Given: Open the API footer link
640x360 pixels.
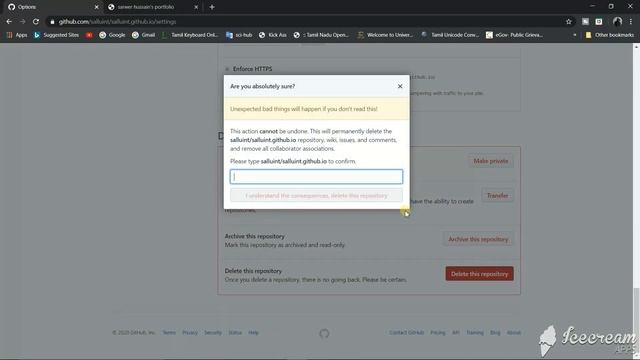Looking at the screenshot, I should 456,333.
